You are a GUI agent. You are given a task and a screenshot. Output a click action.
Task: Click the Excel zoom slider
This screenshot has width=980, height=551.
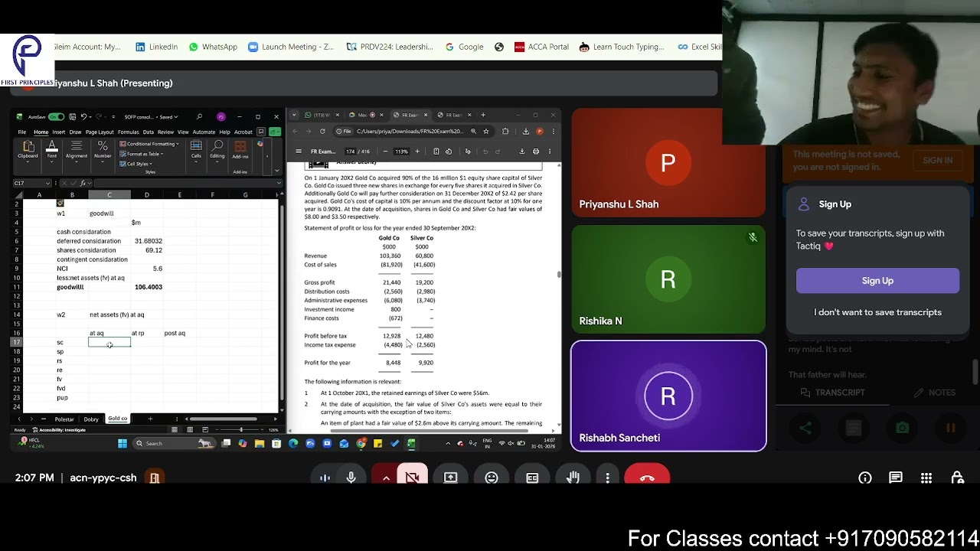pos(241,430)
